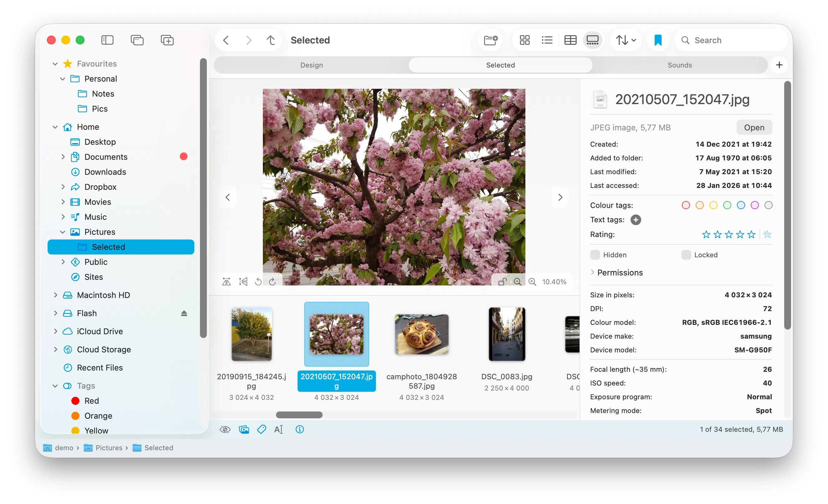The height and width of the screenshot is (504, 828).
Task: Click the info icon in the bottom bar
Action: click(x=299, y=429)
